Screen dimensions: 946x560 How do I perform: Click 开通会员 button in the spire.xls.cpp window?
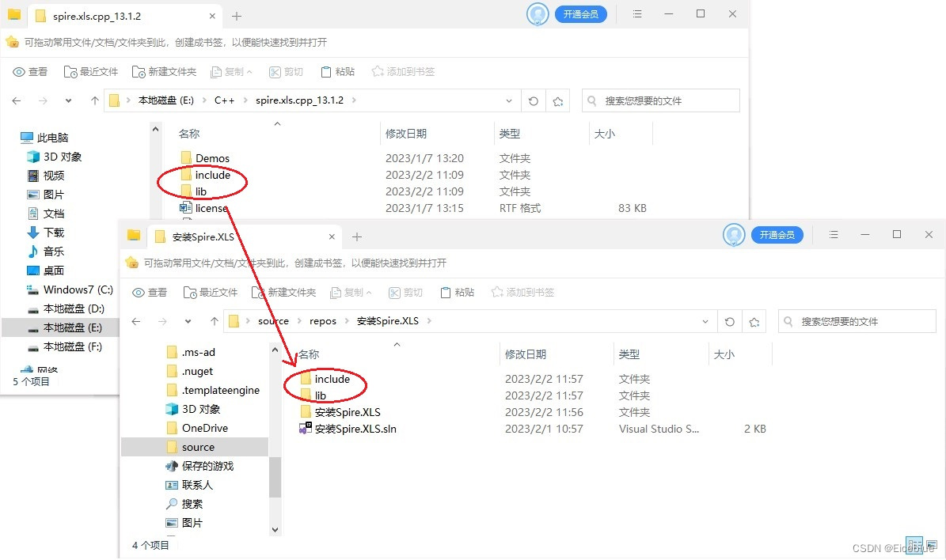coord(580,14)
